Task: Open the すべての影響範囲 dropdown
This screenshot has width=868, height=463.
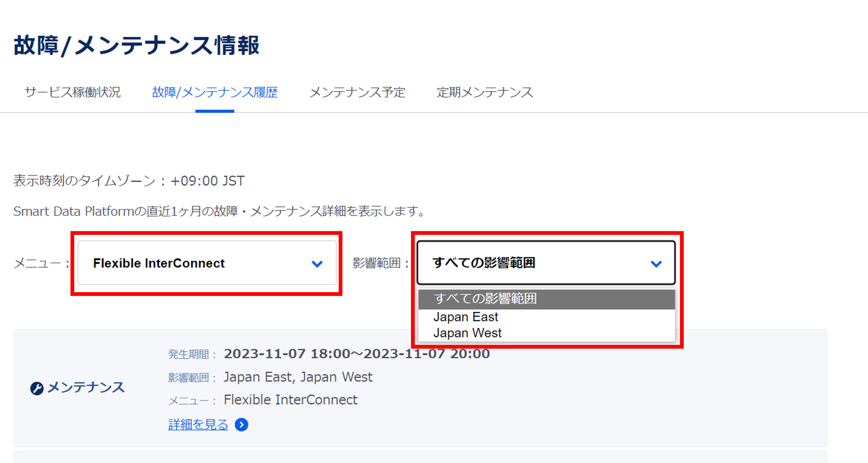Action: (546, 264)
